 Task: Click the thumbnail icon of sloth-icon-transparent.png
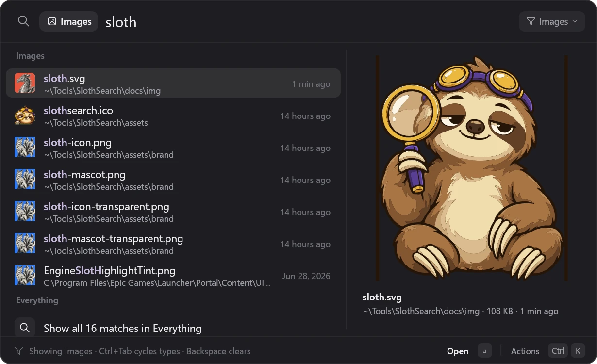25,211
